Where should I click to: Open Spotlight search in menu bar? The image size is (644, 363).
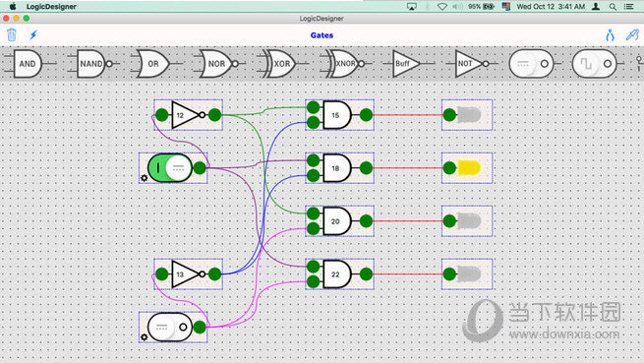click(613, 7)
